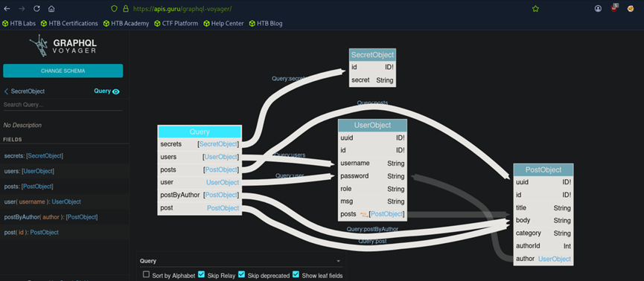The image size is (644, 281).
Task: Click the relay icon in UserObject posts row
Action: coord(363,214)
